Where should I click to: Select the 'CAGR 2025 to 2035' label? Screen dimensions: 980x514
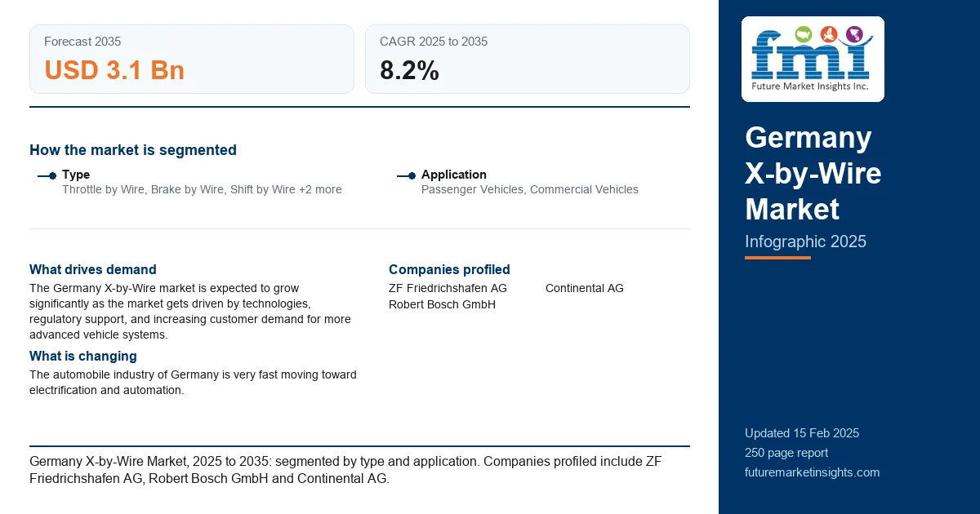click(434, 42)
